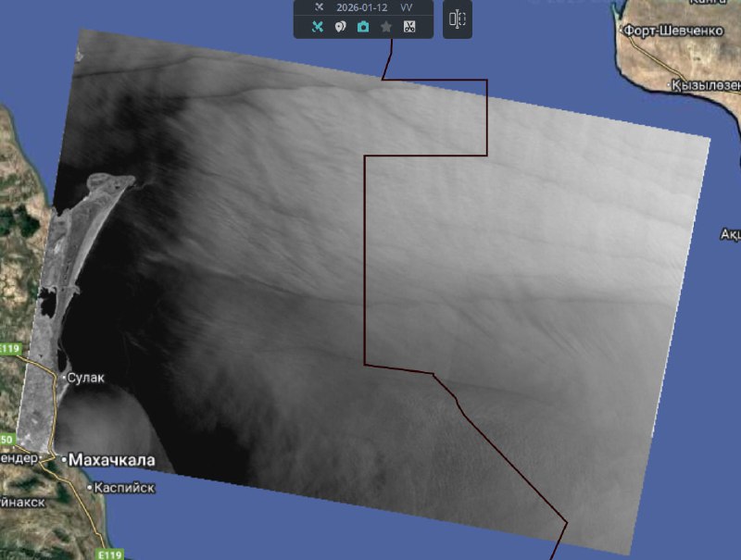741x560 pixels.
Task: Click the teal camera snapshot icon
Action: coord(363,27)
